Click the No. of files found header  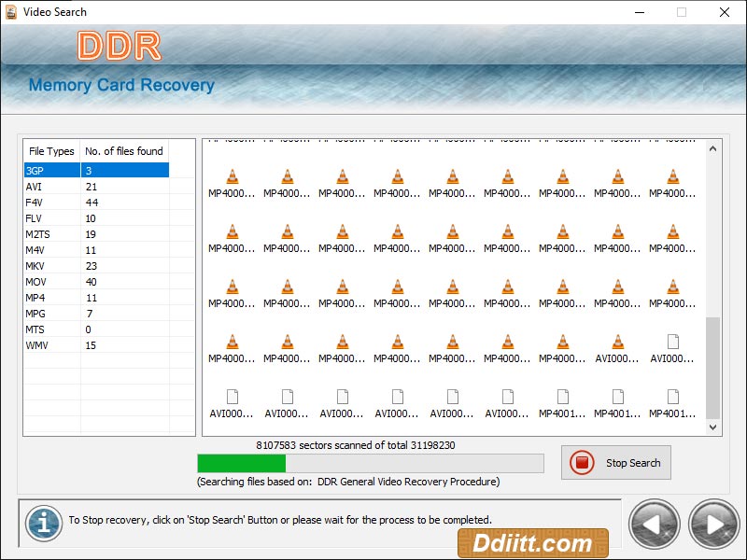point(124,151)
